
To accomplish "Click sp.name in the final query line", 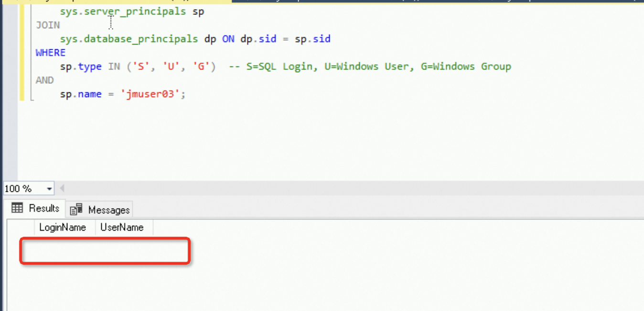I will tap(81, 94).
